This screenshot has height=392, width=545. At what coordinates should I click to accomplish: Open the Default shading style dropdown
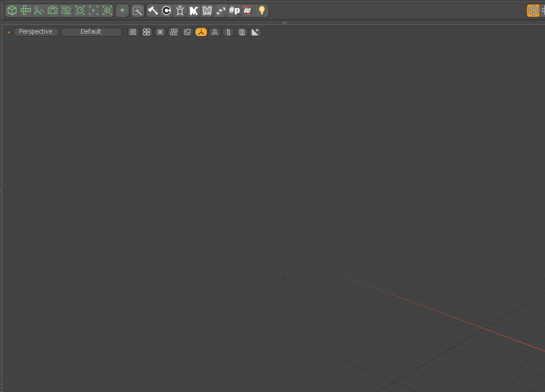[91, 31]
